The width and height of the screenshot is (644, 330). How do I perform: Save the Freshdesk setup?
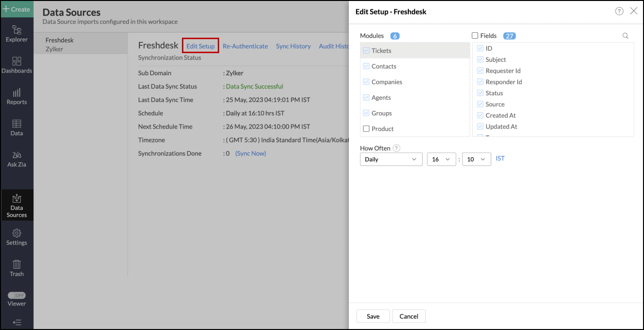[373, 316]
